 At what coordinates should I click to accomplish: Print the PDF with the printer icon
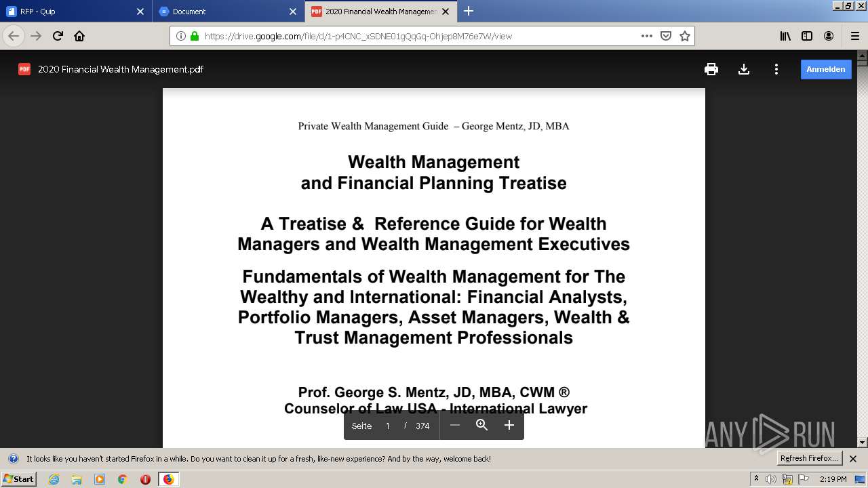point(711,69)
